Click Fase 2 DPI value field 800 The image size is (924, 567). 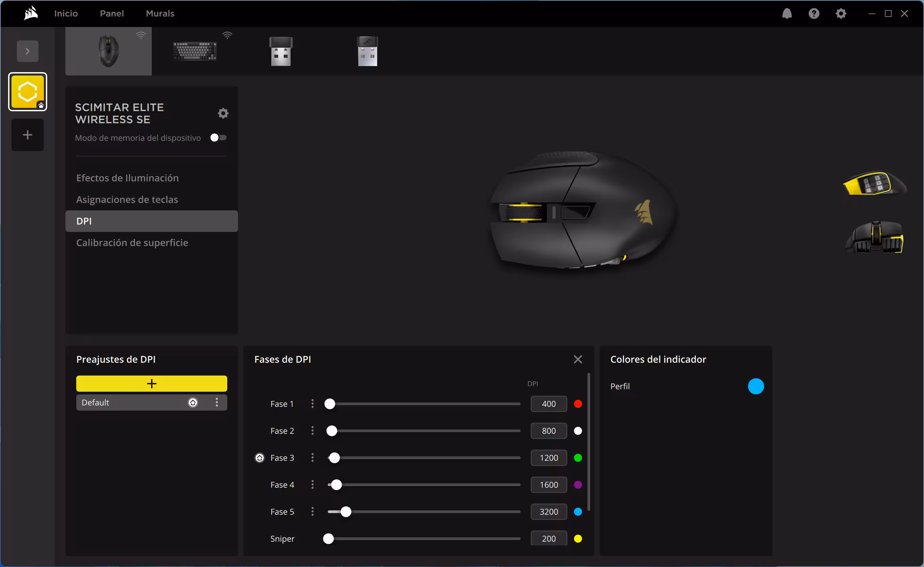pyautogui.click(x=548, y=431)
